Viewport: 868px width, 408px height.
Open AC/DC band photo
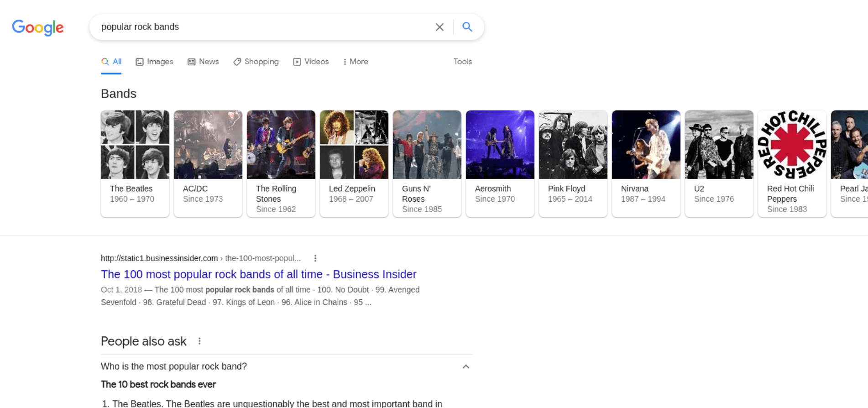pos(208,145)
